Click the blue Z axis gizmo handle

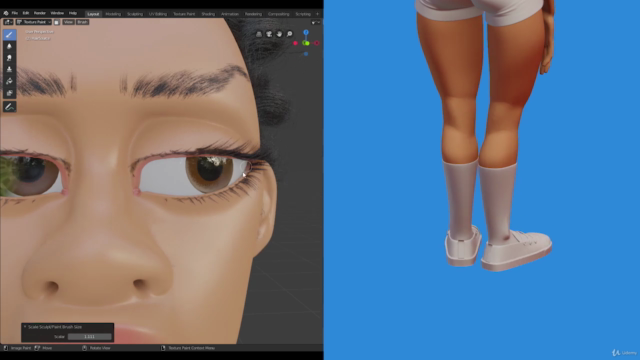tap(306, 32)
